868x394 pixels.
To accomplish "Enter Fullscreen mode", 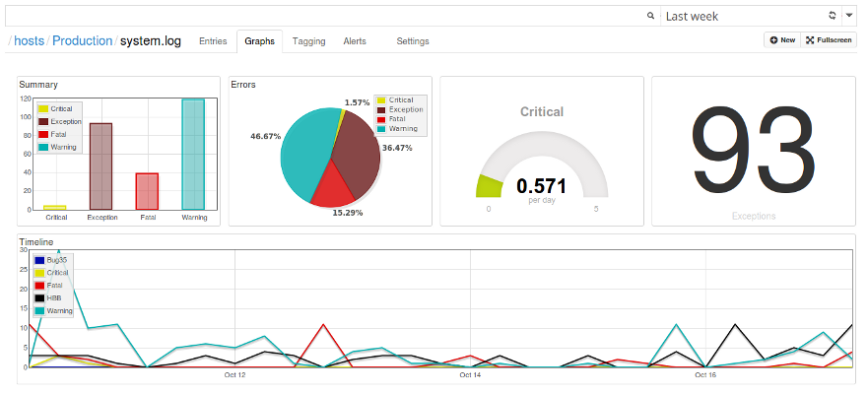I will coord(829,40).
